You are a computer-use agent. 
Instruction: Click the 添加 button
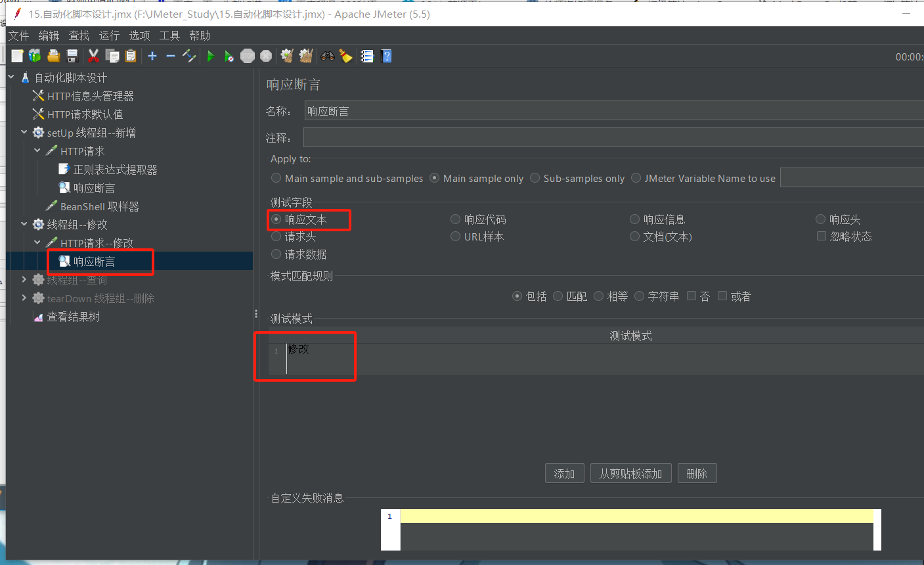point(565,474)
